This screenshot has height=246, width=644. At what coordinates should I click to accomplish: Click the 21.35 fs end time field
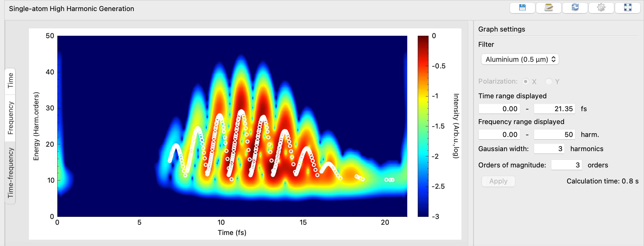[x=554, y=109]
